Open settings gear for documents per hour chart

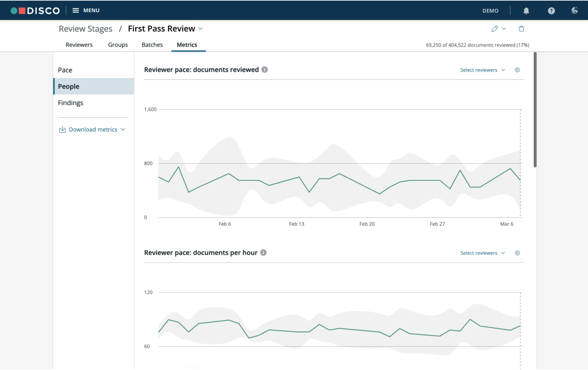[517, 253]
